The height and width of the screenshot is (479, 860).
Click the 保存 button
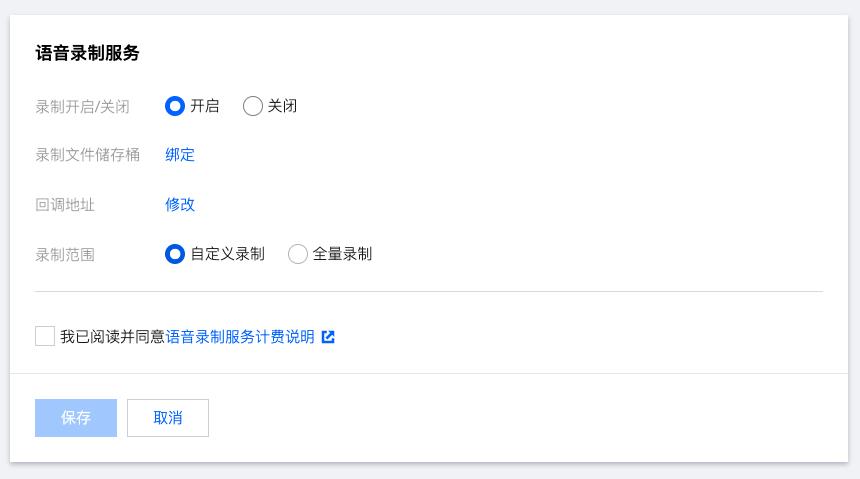76,418
